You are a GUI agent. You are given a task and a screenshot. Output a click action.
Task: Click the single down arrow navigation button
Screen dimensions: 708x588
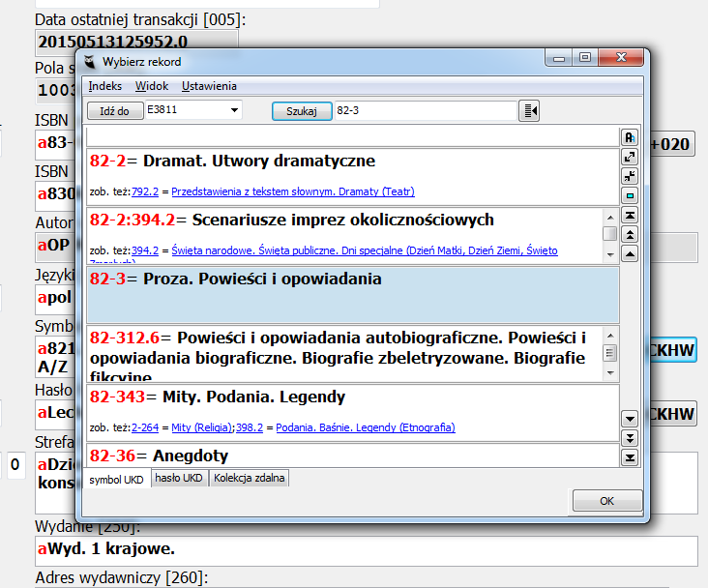(630, 418)
